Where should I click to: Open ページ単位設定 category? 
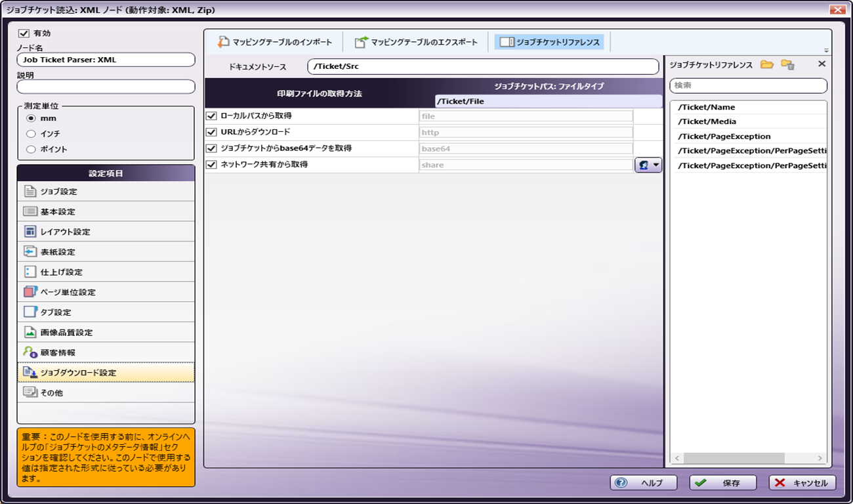point(106,292)
